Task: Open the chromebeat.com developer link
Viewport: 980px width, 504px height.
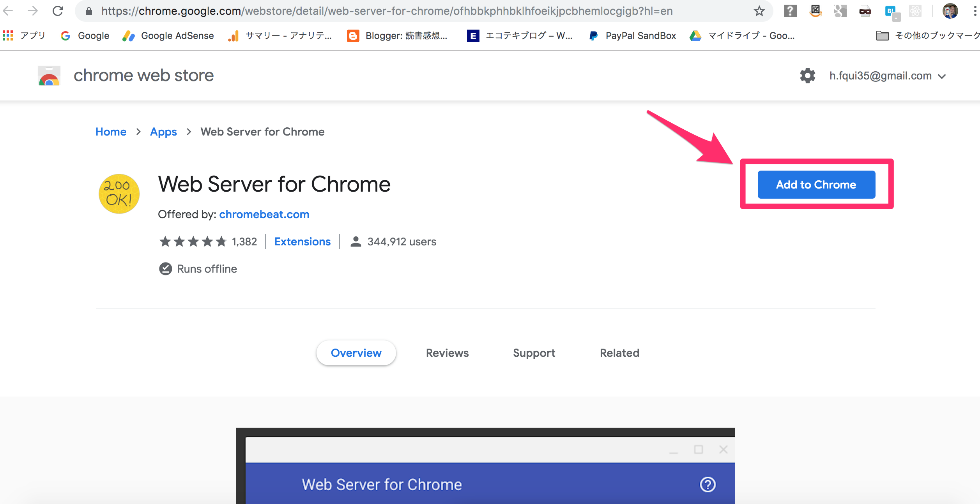Action: point(264,214)
